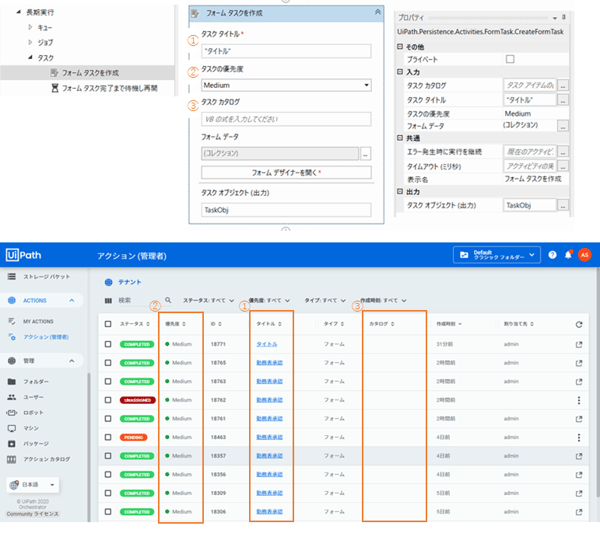Viewport: 600px width, 547px height.
Task: Check the Private checkbox in properties
Action: [510, 59]
